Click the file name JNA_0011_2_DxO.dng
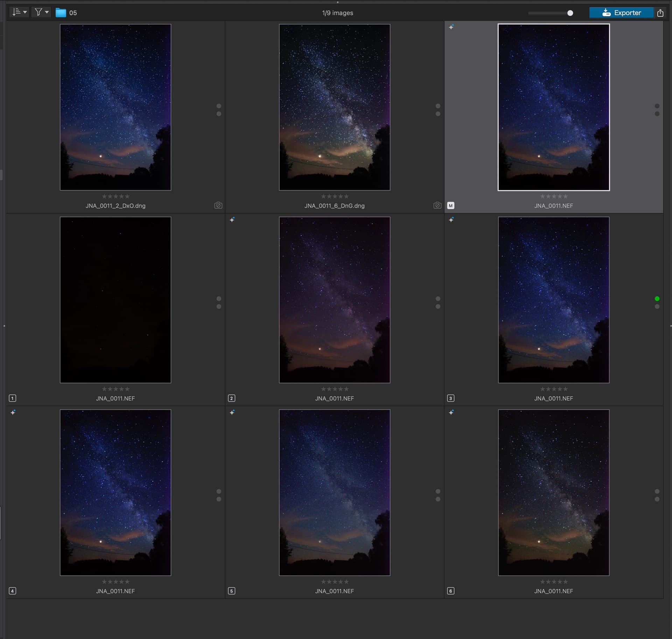The image size is (672, 639). tap(115, 206)
